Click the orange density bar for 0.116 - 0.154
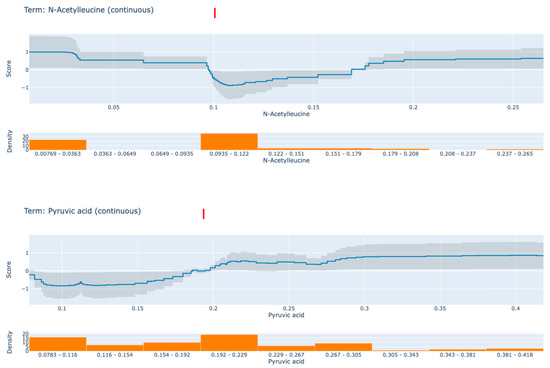Image resolution: width=550 pixels, height=368 pixels. coord(115,348)
